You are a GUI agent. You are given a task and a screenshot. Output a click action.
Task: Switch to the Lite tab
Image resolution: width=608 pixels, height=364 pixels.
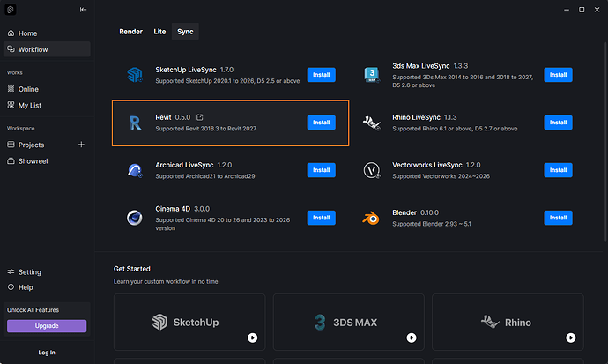pos(159,32)
